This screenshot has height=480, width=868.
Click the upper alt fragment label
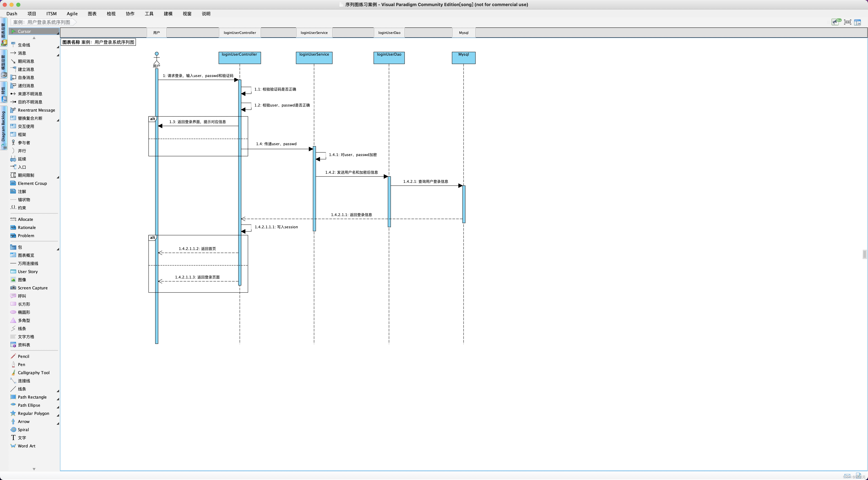153,119
